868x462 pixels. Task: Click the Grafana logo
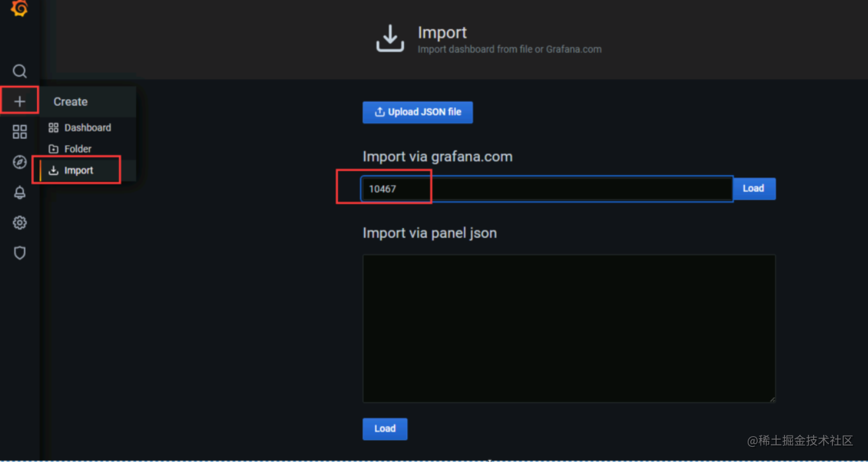(19, 10)
